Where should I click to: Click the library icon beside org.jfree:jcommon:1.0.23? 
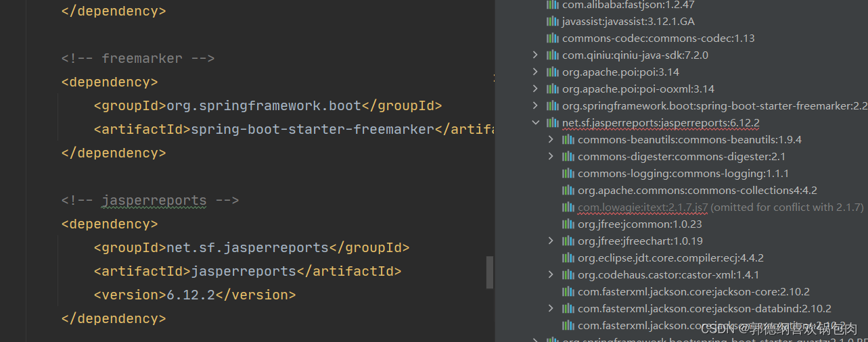point(568,224)
